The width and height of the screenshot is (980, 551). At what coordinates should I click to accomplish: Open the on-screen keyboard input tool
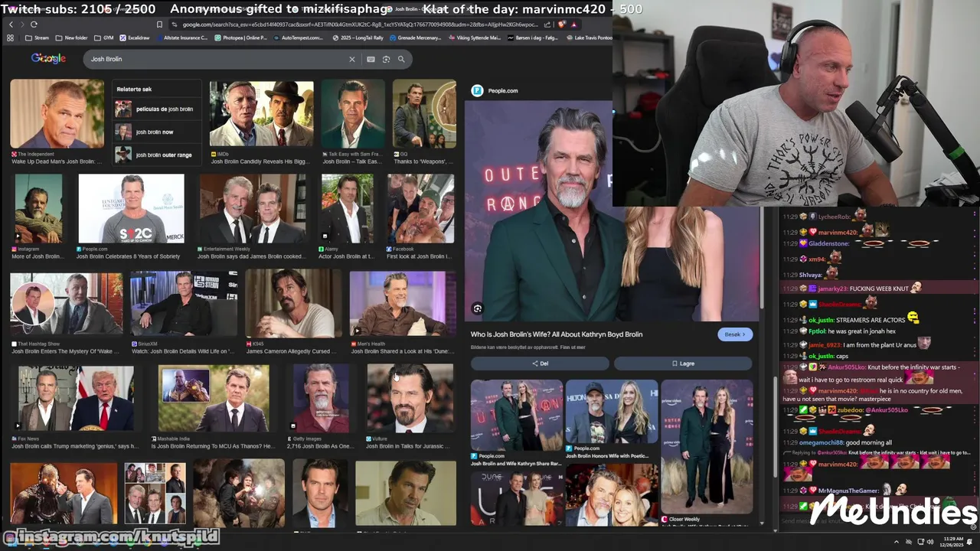371,59
